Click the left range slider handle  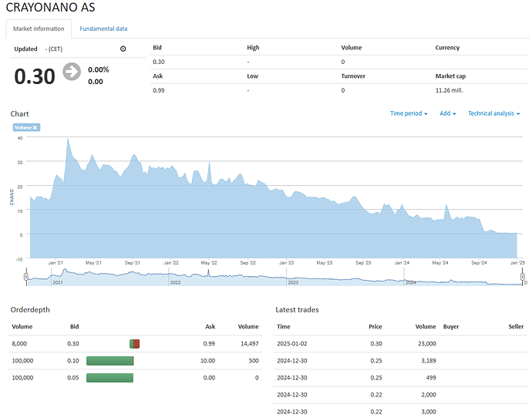point(26,277)
